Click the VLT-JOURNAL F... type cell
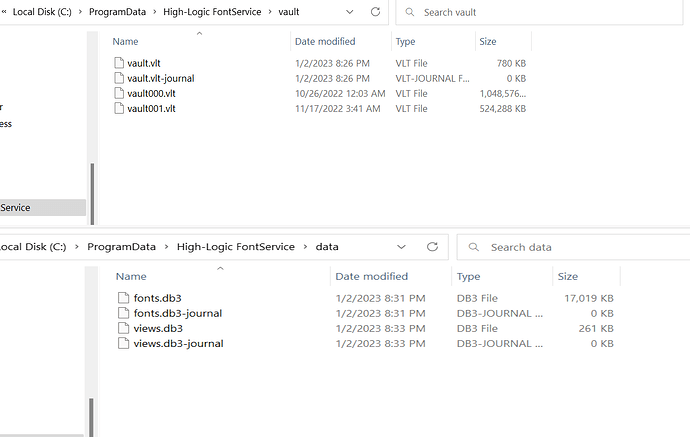This screenshot has width=690, height=437. pos(433,78)
